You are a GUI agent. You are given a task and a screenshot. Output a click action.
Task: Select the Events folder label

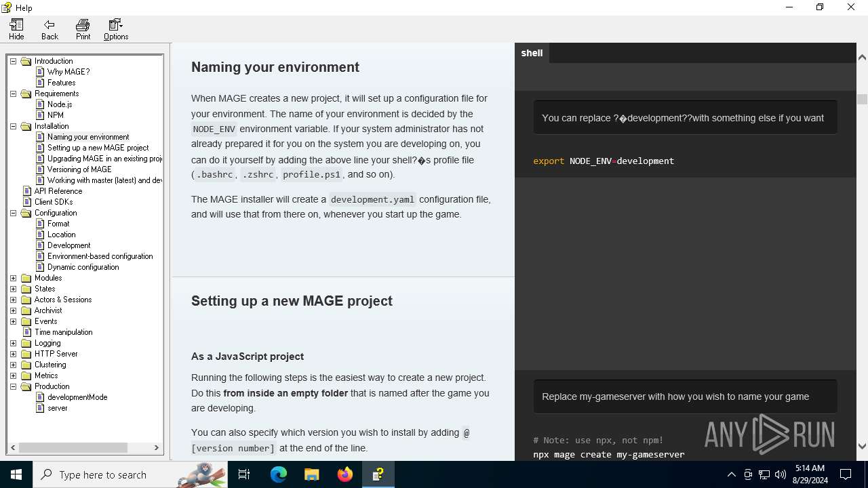point(46,321)
